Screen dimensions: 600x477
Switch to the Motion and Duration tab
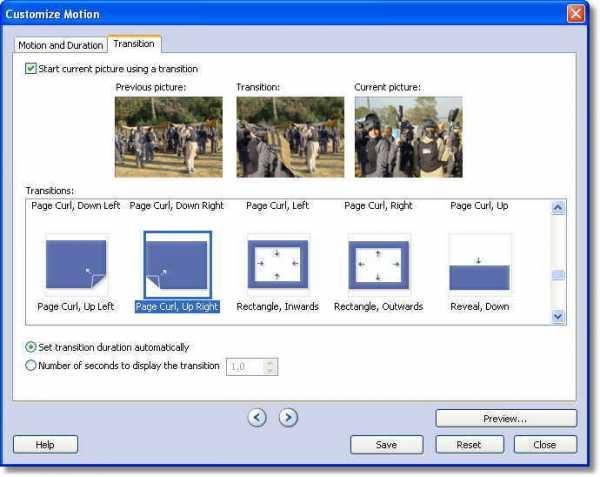[x=61, y=45]
